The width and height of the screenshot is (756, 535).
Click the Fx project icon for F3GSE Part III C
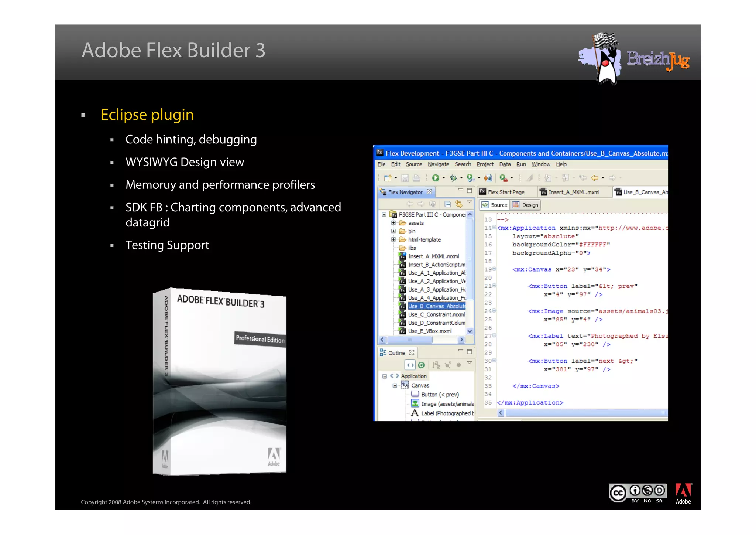pos(394,214)
